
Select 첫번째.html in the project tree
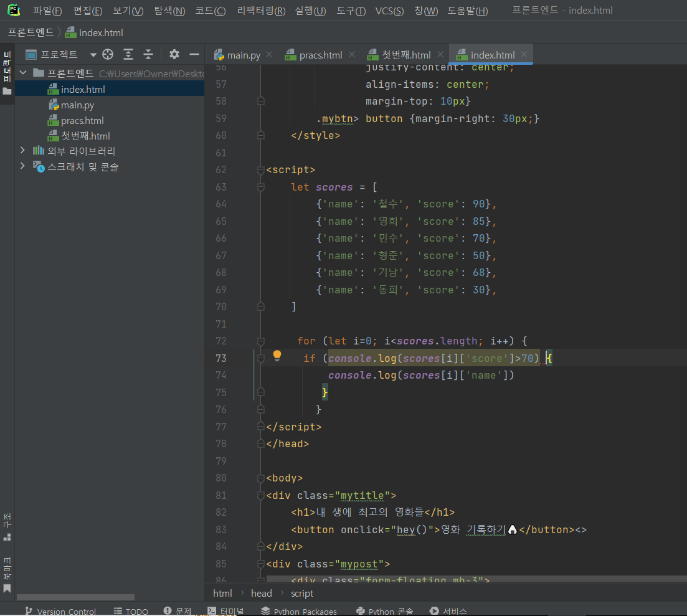(110, 136)
